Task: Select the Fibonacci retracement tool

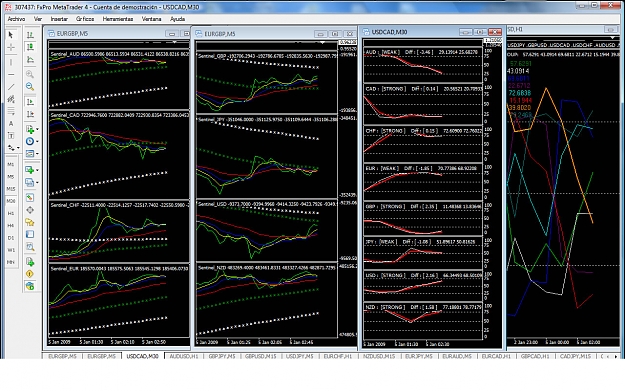Action: pos(11,111)
